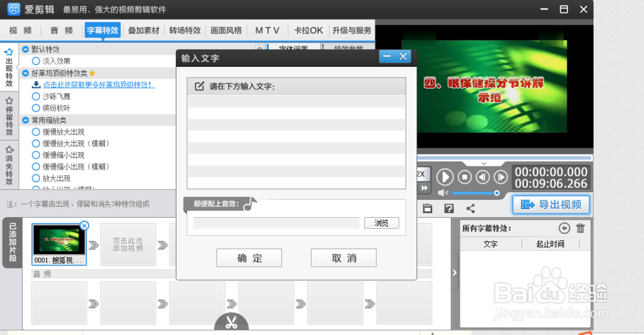Step back one frame

[x=482, y=177]
